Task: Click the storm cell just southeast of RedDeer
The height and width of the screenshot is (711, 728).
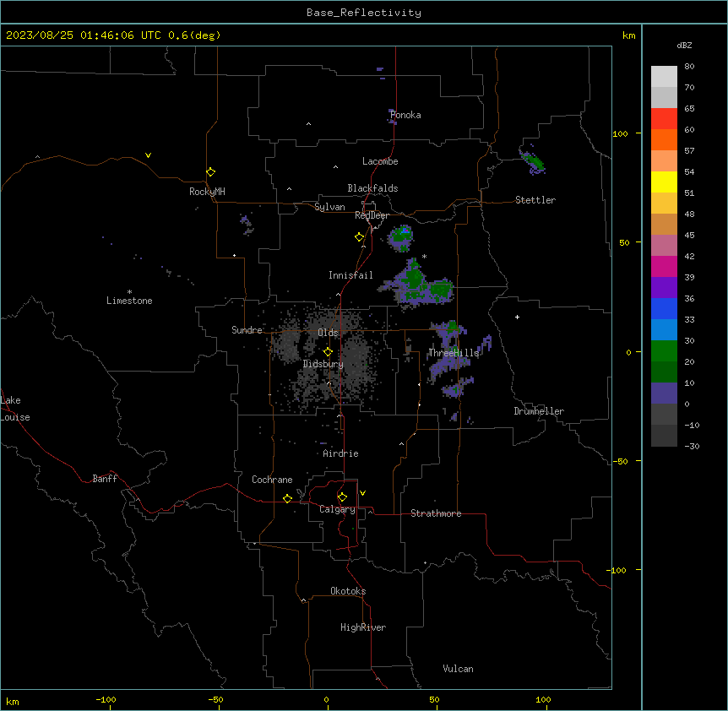Action: [x=400, y=237]
